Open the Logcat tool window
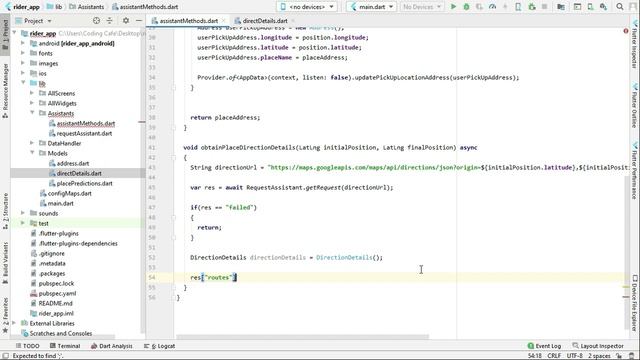The height and width of the screenshot is (360, 640). click(159, 346)
